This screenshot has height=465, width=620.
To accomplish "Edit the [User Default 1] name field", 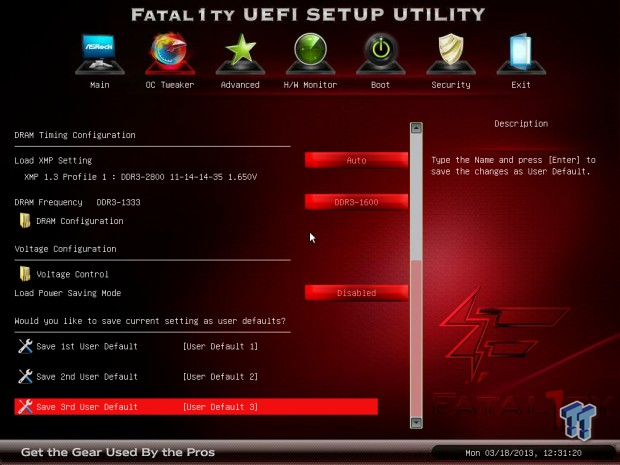I will tap(220, 346).
